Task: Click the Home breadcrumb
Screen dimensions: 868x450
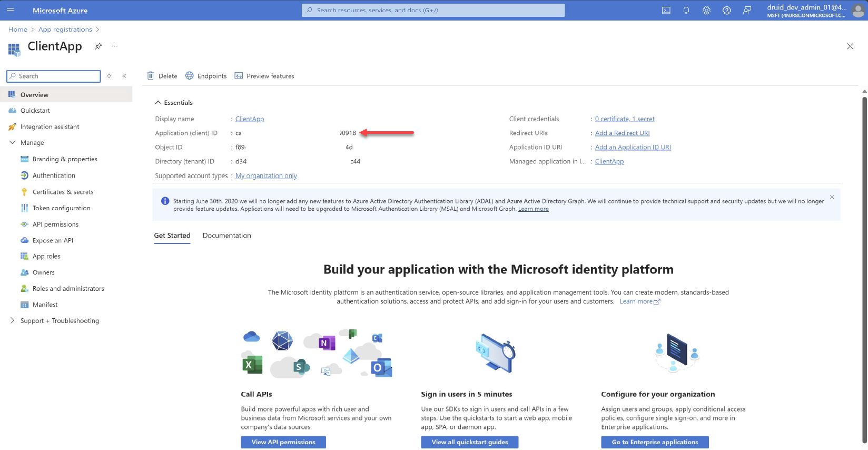Action: pyautogui.click(x=18, y=30)
